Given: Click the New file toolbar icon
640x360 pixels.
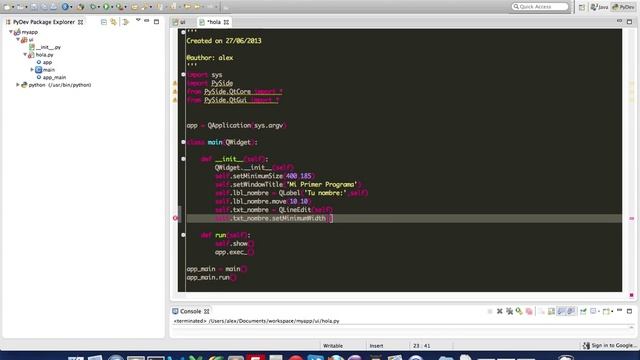Looking at the screenshot, I should coord(7,7).
